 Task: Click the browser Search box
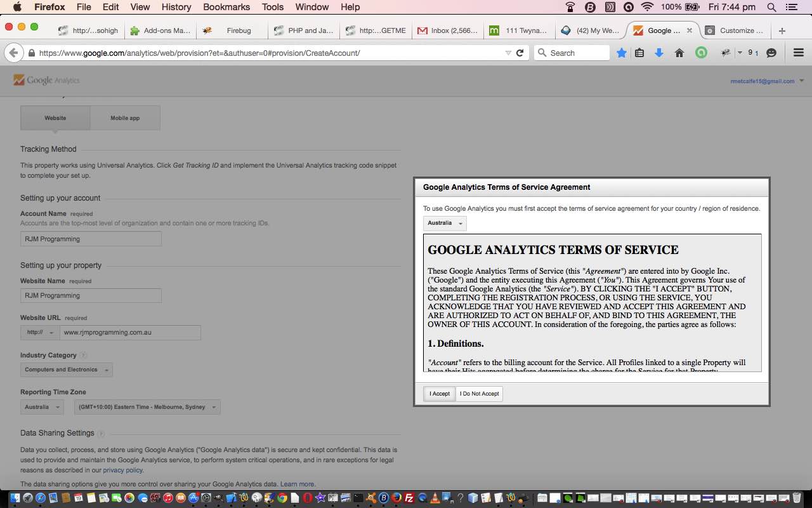(x=572, y=53)
